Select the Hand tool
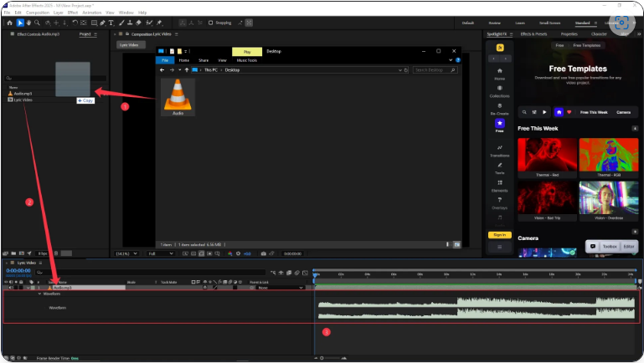Image resolution: width=644 pixels, height=363 pixels. (28, 23)
